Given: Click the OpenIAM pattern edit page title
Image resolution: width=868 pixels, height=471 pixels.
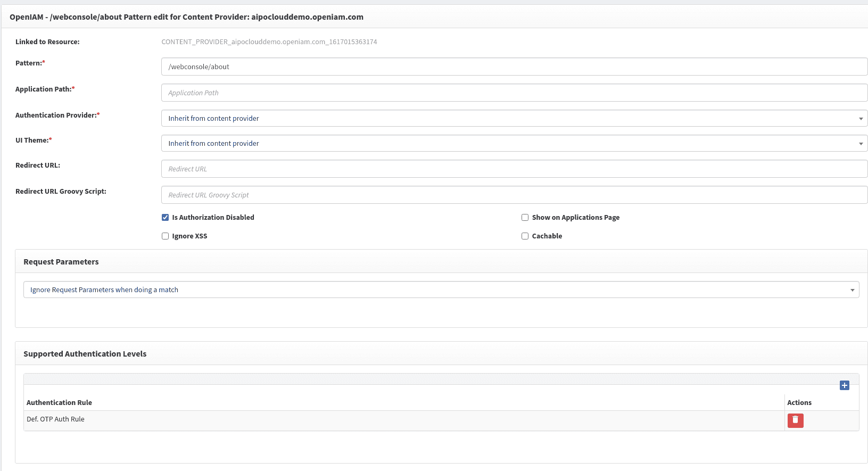Looking at the screenshot, I should 186,17.
